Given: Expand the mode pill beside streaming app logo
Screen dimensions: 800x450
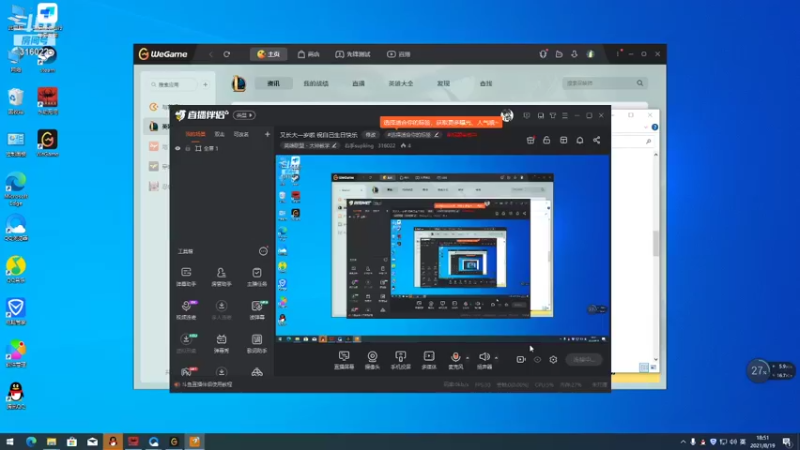Looking at the screenshot, I should (244, 115).
